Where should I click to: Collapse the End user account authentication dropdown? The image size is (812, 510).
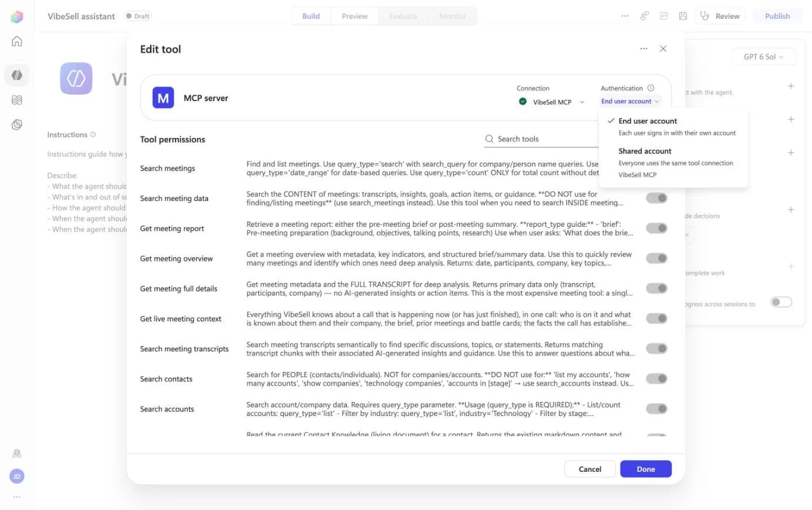pos(631,101)
